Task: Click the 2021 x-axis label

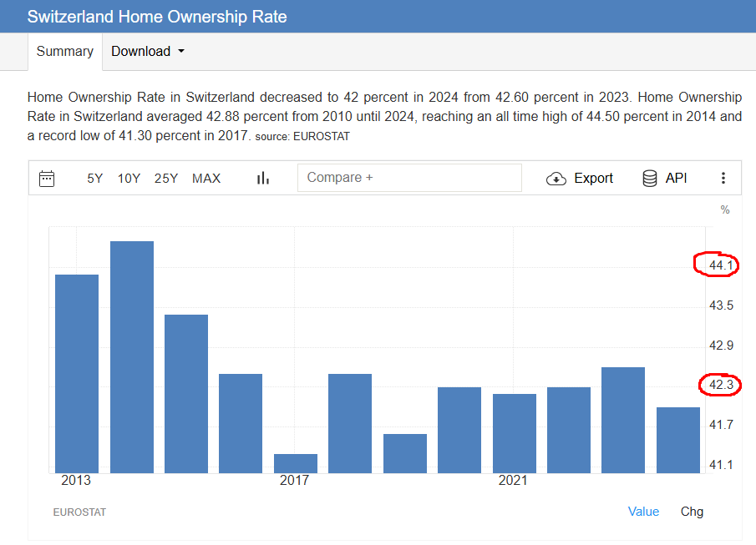Action: (513, 481)
